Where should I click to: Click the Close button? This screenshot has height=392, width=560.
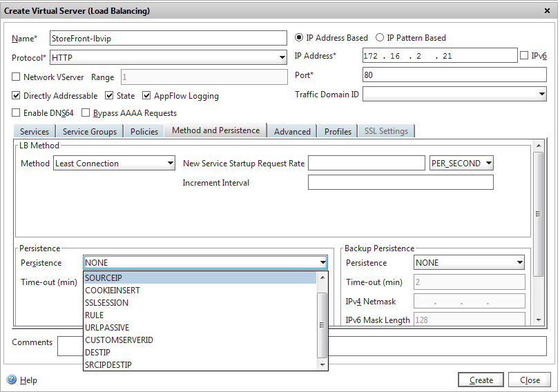coord(530,380)
